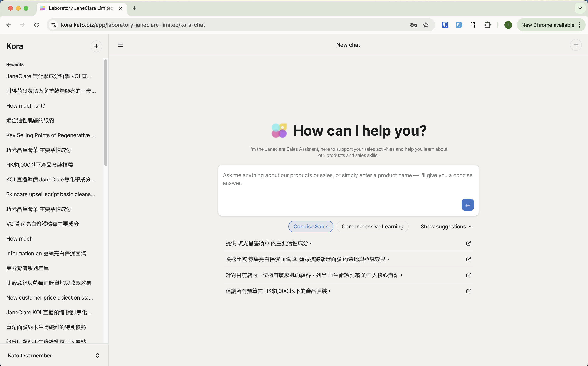Screen dimensions: 588x366
Task: Select suggestion '提供 琉光晶瑩精華 的主要活性成分'
Action: pyautogui.click(x=348, y=243)
